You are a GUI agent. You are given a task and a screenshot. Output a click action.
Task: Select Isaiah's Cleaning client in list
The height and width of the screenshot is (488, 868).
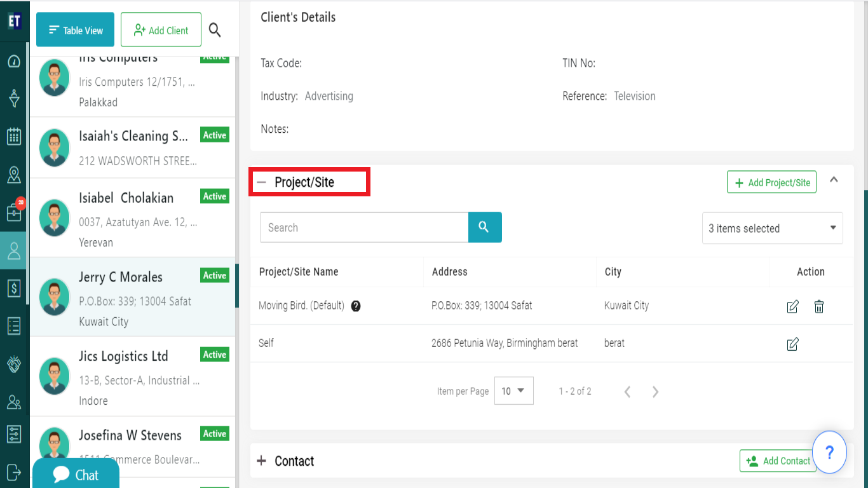click(x=132, y=147)
